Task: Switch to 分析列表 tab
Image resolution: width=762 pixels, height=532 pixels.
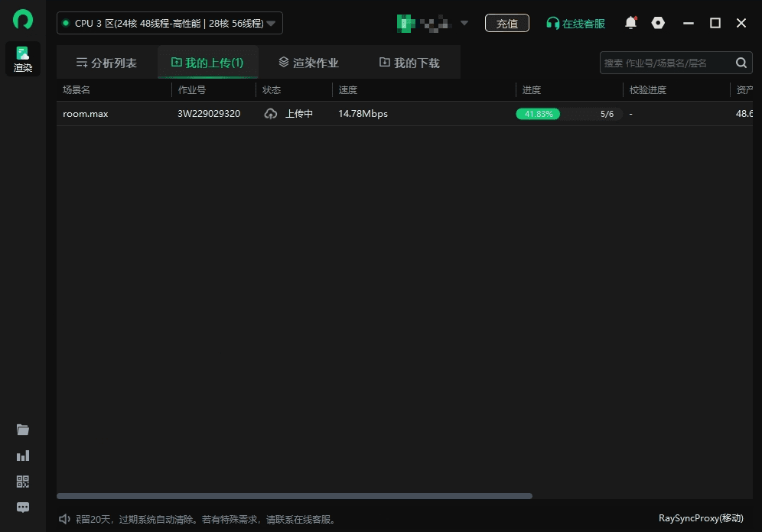Action: pos(106,63)
